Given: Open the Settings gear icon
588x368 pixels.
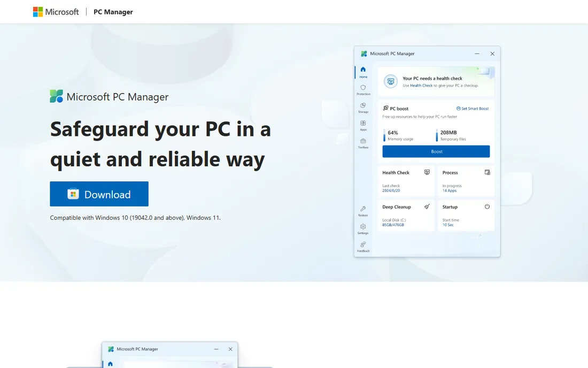Looking at the screenshot, I should point(363,227).
